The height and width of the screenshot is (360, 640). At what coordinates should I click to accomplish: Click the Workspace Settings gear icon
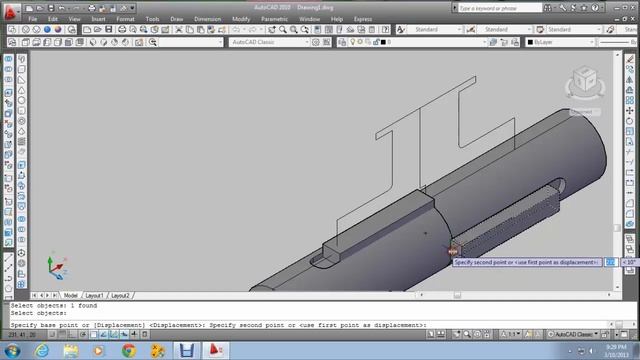[x=316, y=42]
